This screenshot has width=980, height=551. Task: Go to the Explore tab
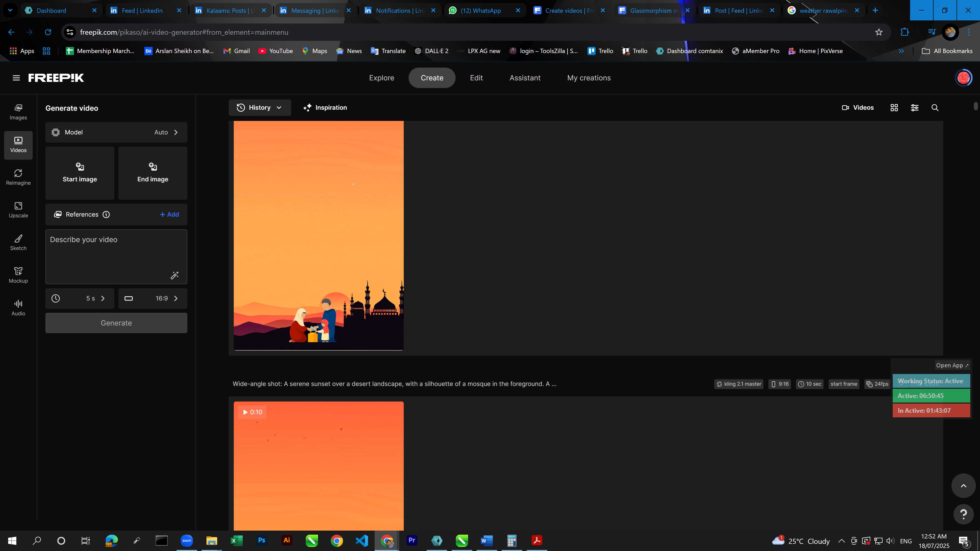(382, 78)
